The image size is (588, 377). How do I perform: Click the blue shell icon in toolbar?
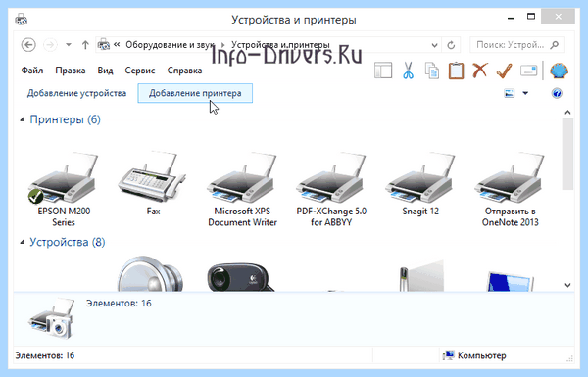point(559,71)
